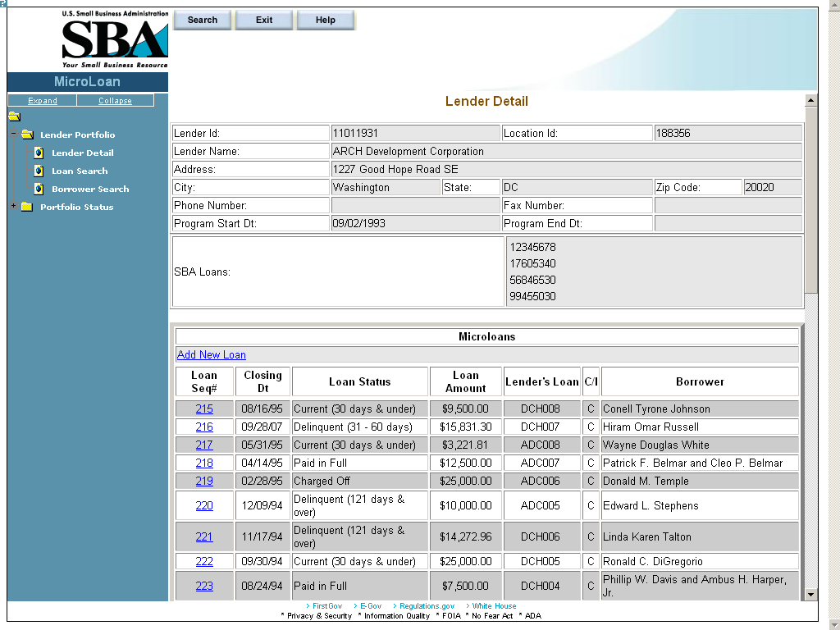Click the page icon beside Borrower Search
840x630 pixels.
[x=39, y=189]
